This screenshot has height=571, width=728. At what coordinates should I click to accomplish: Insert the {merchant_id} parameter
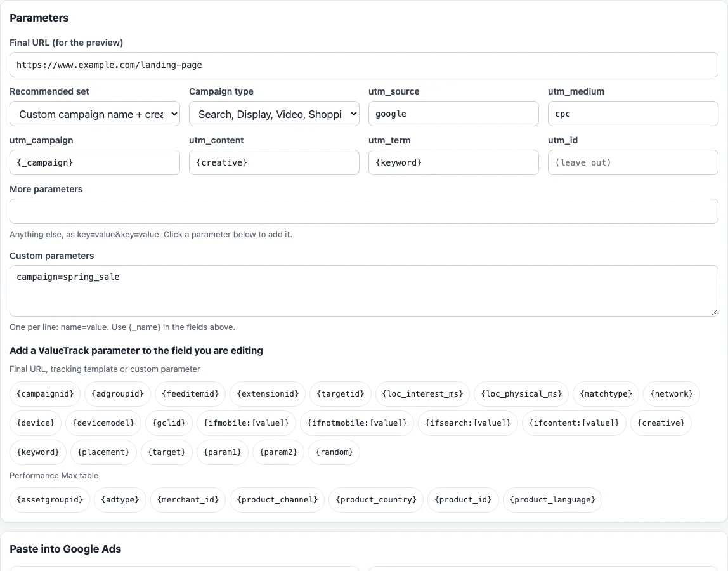tap(188, 500)
